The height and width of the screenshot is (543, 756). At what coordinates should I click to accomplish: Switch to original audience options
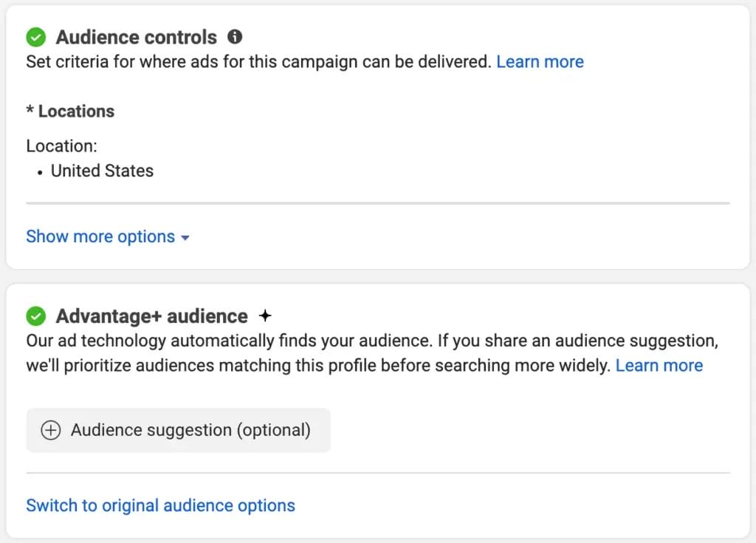coord(160,505)
